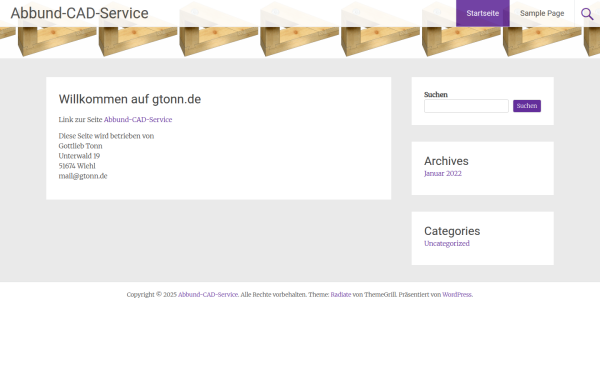
Task: Open the Startseite menu item
Action: [x=483, y=13]
